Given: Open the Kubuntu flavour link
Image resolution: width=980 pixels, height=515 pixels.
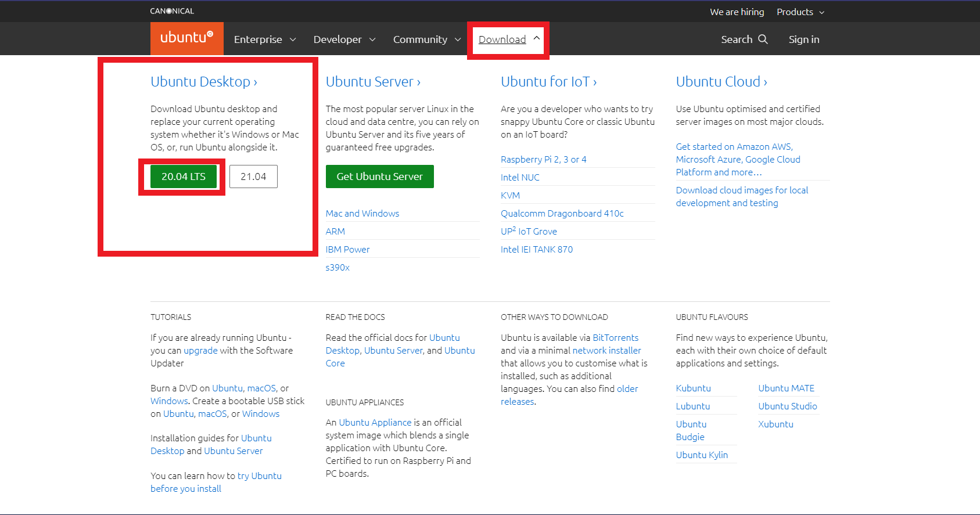Looking at the screenshot, I should click(693, 388).
